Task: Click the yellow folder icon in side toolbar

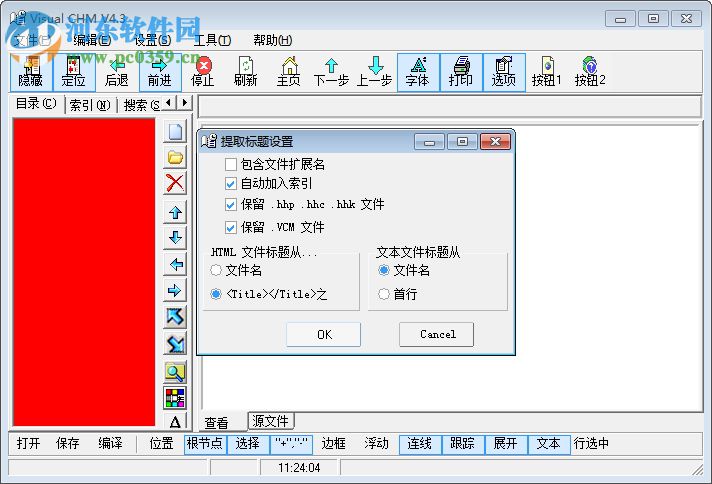Action: [x=175, y=158]
